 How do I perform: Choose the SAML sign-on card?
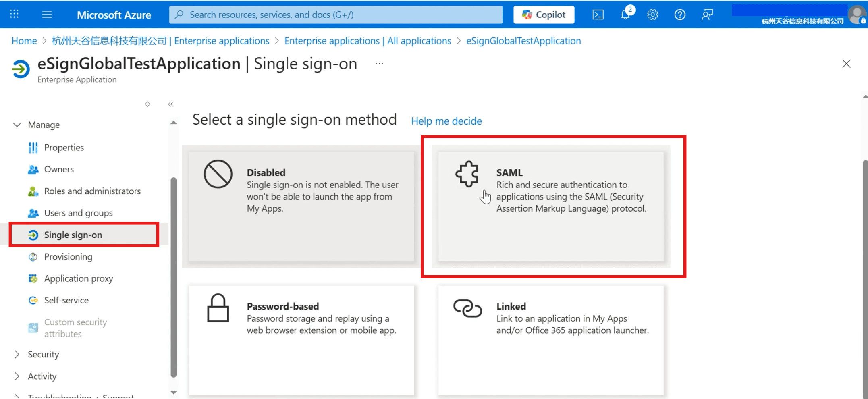(x=551, y=206)
